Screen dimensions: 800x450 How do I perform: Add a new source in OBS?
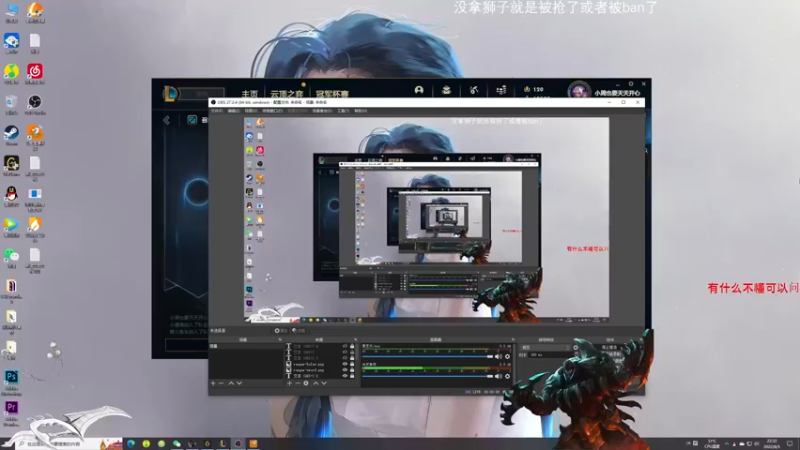click(x=289, y=383)
